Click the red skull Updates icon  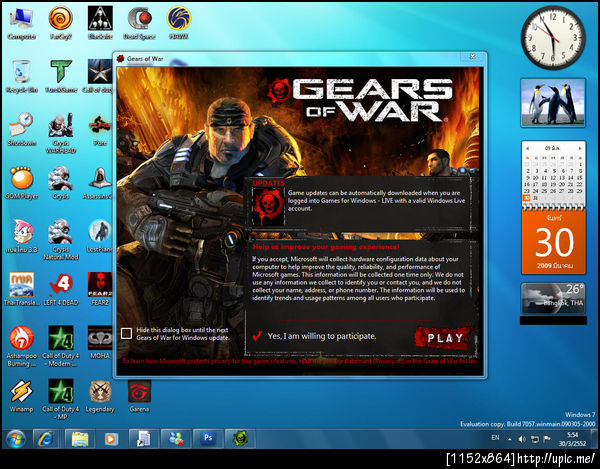269,206
